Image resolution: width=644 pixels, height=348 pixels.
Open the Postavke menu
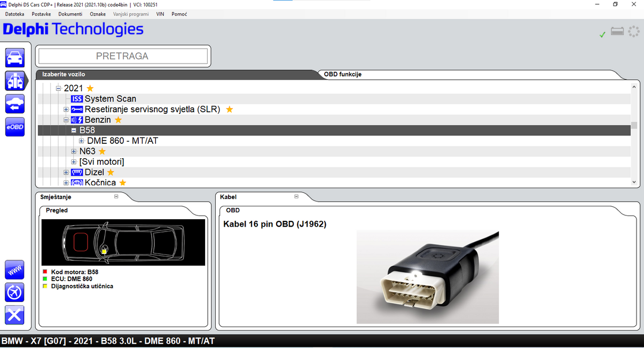tap(41, 14)
